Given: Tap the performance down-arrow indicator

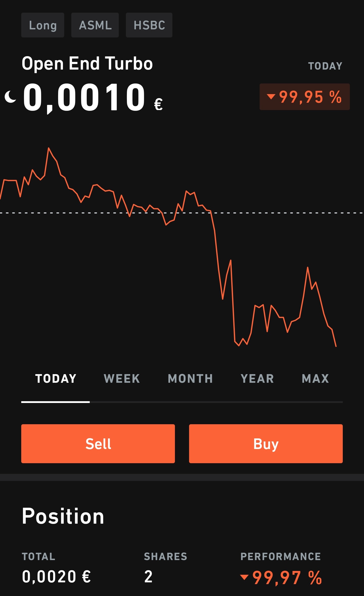Looking at the screenshot, I should [244, 577].
